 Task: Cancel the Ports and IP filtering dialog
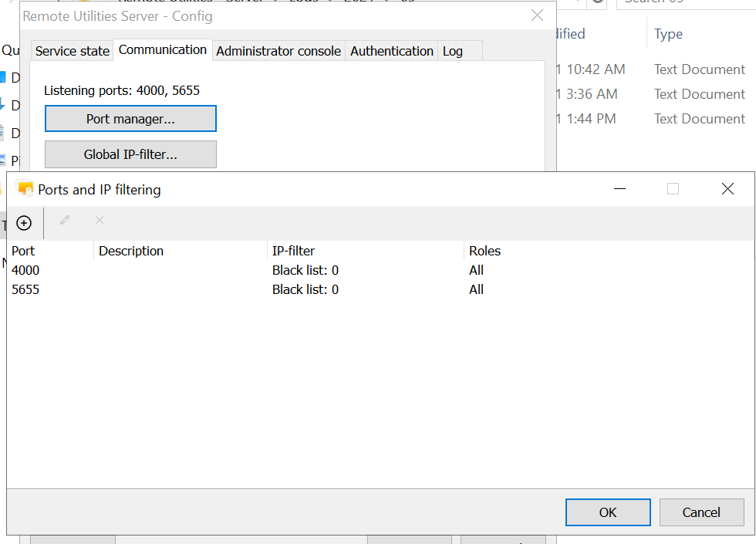point(701,512)
